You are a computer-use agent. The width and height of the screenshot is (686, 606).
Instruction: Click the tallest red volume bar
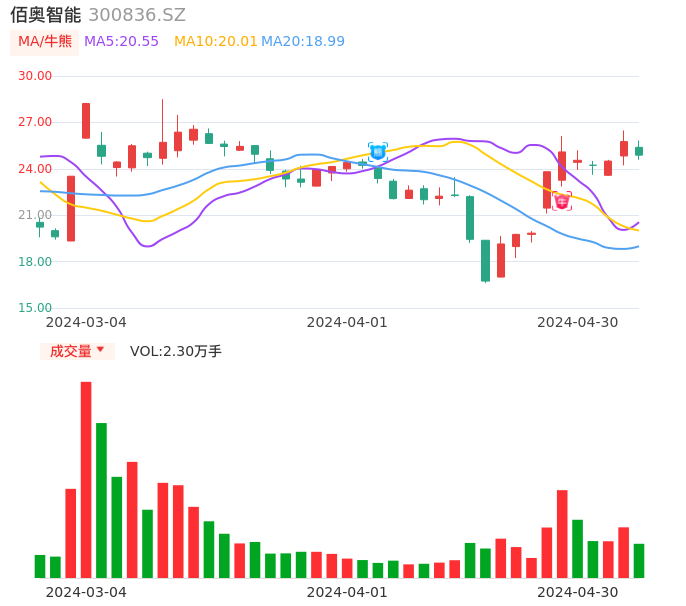(86, 479)
